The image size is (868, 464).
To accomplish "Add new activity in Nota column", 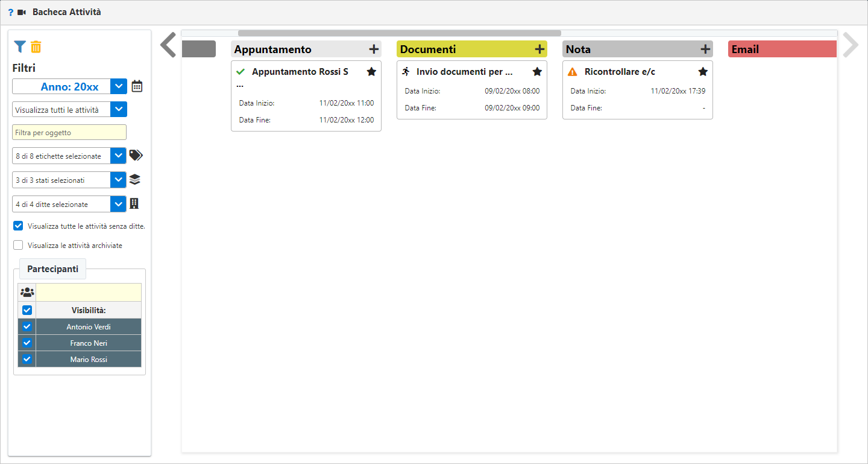I will 705,49.
